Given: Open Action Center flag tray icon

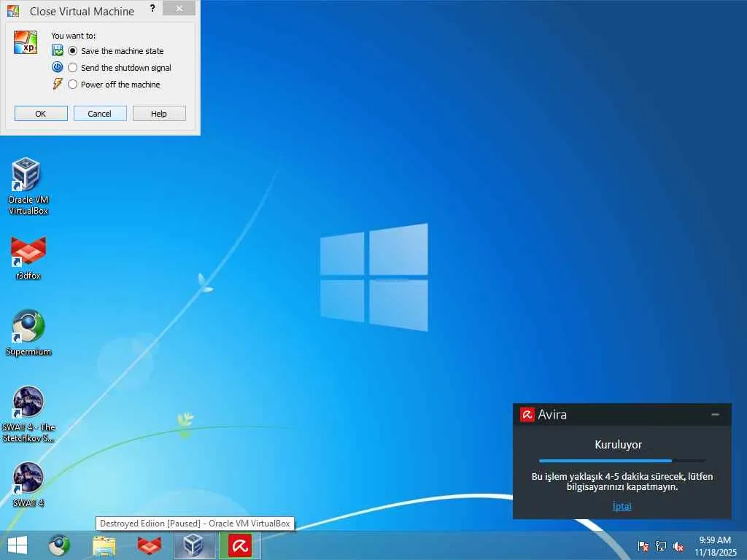Looking at the screenshot, I should [x=643, y=546].
